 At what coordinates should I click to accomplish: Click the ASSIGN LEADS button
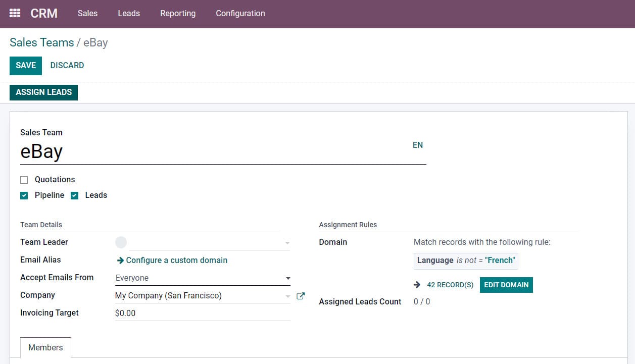pyautogui.click(x=44, y=92)
